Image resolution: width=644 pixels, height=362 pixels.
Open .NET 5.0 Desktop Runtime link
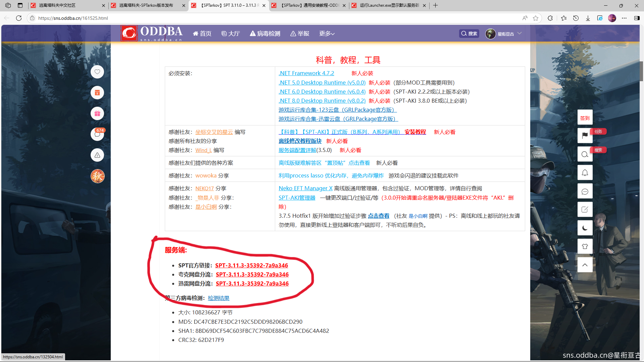point(322,83)
